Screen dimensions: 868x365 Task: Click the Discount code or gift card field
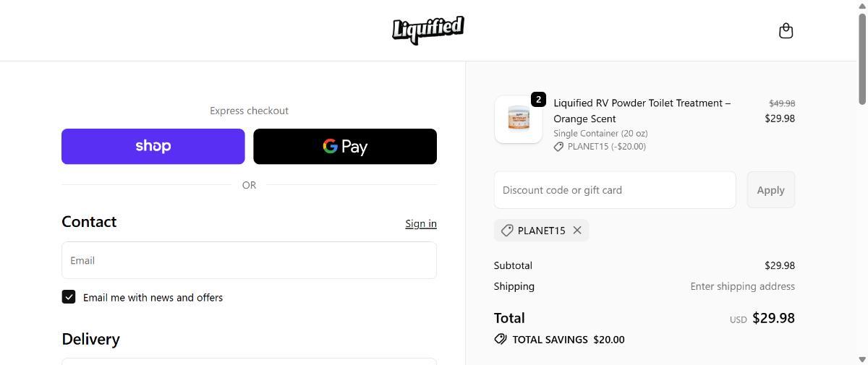tap(614, 190)
